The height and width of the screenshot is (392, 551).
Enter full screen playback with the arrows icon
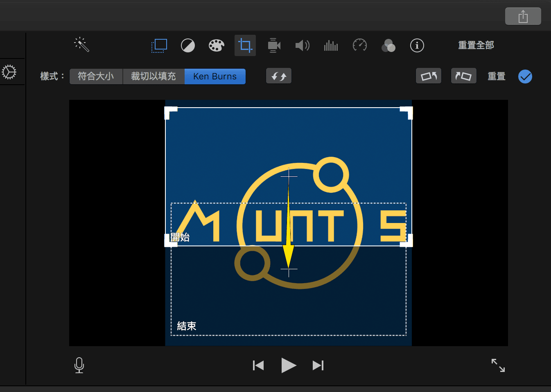pos(498,365)
